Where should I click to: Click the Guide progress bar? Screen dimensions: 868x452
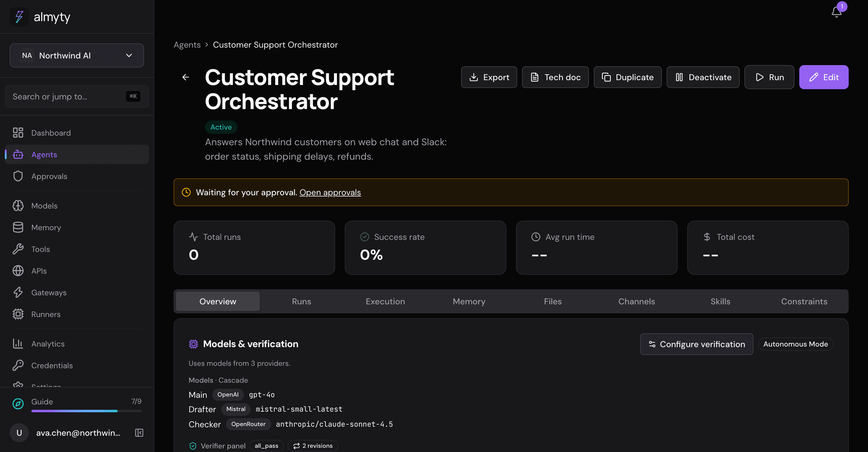pyautogui.click(x=86, y=411)
